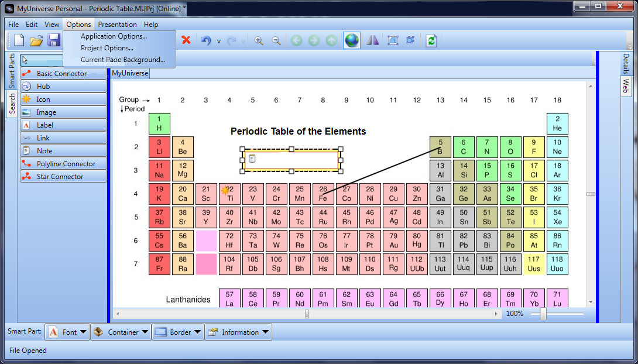Select the MyUniverse page tab
Viewport: 638px width, 364px height.
tap(130, 73)
